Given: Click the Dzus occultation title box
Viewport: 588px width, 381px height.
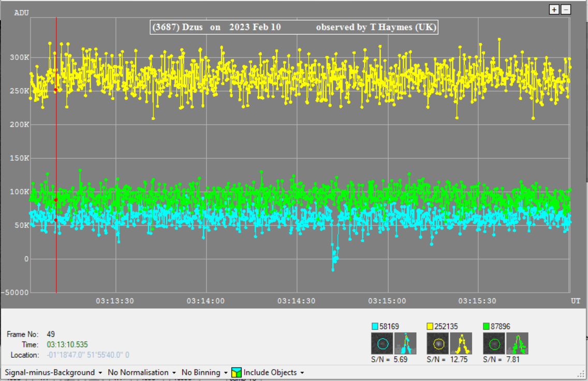Looking at the screenshot, I should tap(294, 27).
